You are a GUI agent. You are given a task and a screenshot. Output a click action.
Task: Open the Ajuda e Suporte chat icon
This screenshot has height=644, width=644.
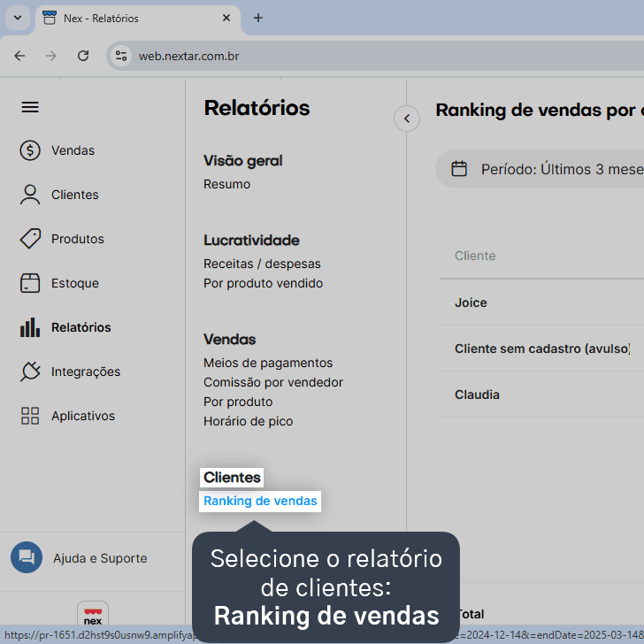coord(27,557)
